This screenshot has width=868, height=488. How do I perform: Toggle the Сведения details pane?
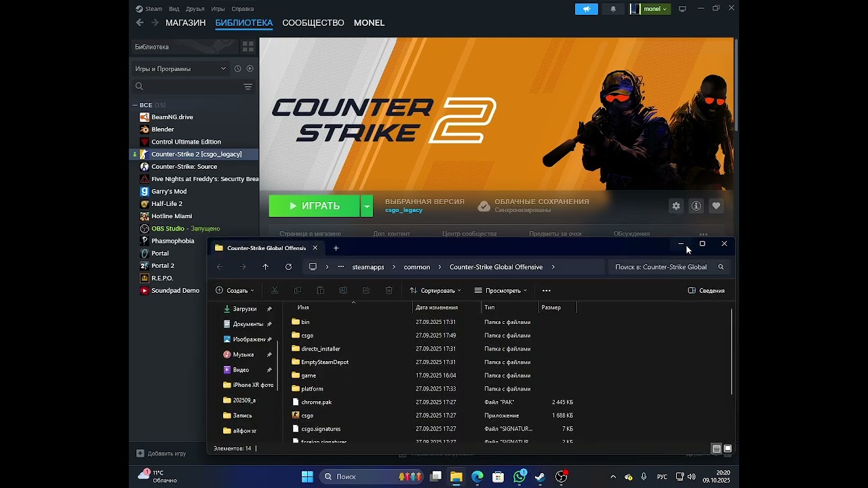point(707,291)
